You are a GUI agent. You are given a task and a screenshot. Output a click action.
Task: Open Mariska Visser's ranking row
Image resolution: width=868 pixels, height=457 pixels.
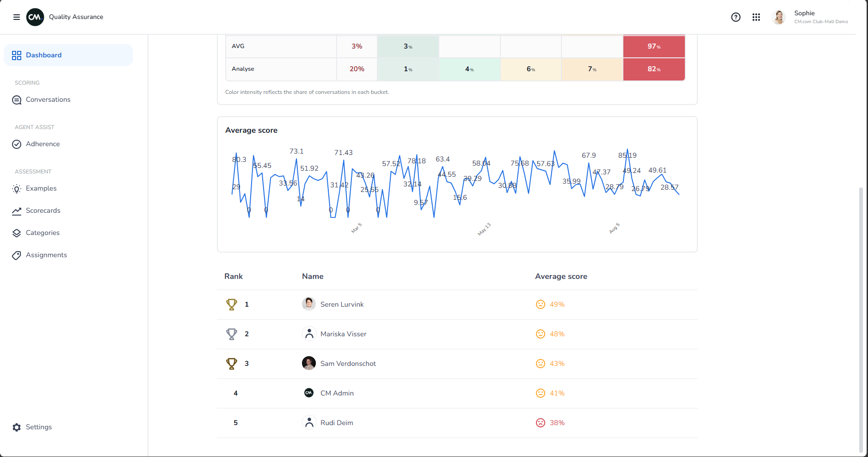457,334
